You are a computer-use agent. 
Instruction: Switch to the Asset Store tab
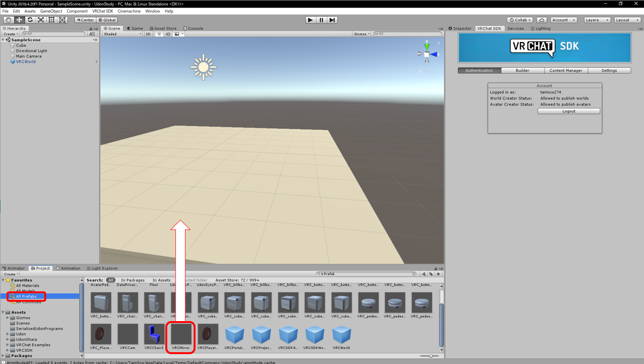click(163, 28)
